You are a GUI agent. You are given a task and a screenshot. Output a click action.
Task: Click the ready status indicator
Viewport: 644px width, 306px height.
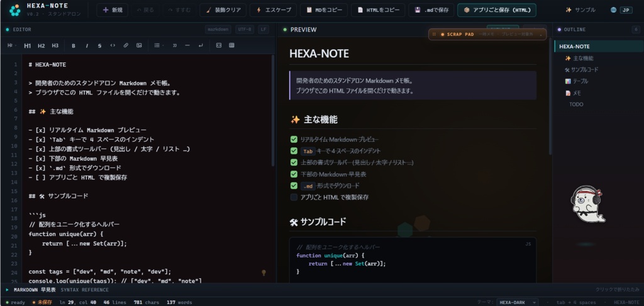point(16,302)
